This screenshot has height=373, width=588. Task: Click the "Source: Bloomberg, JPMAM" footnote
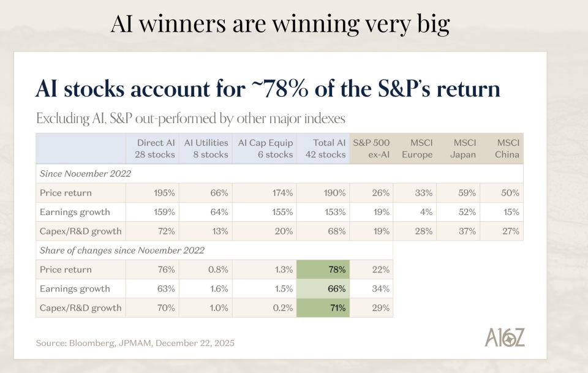[x=135, y=342]
